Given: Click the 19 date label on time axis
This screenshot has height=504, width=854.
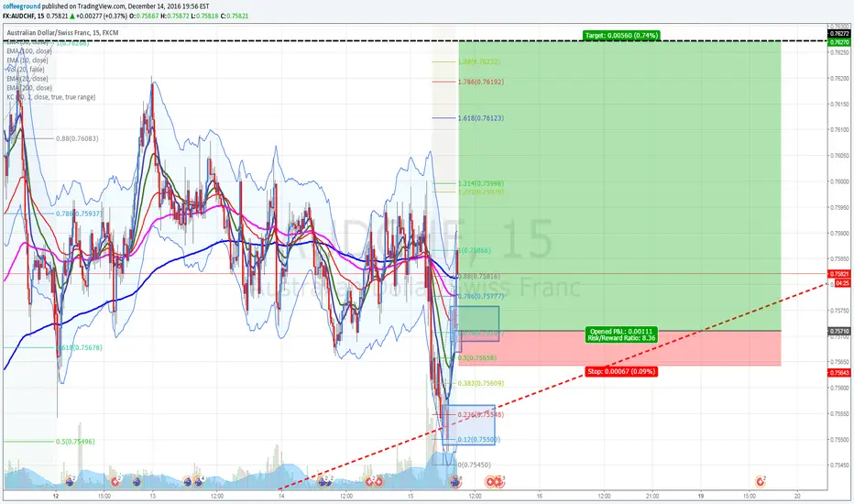Looking at the screenshot, I should [701, 497].
